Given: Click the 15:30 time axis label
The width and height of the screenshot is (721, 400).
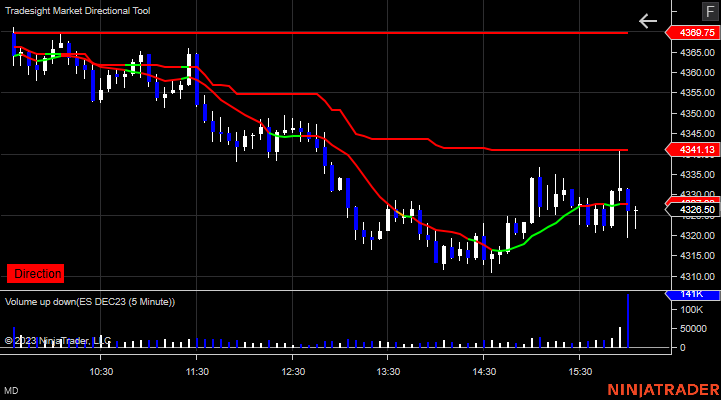Looking at the screenshot, I should (580, 371).
